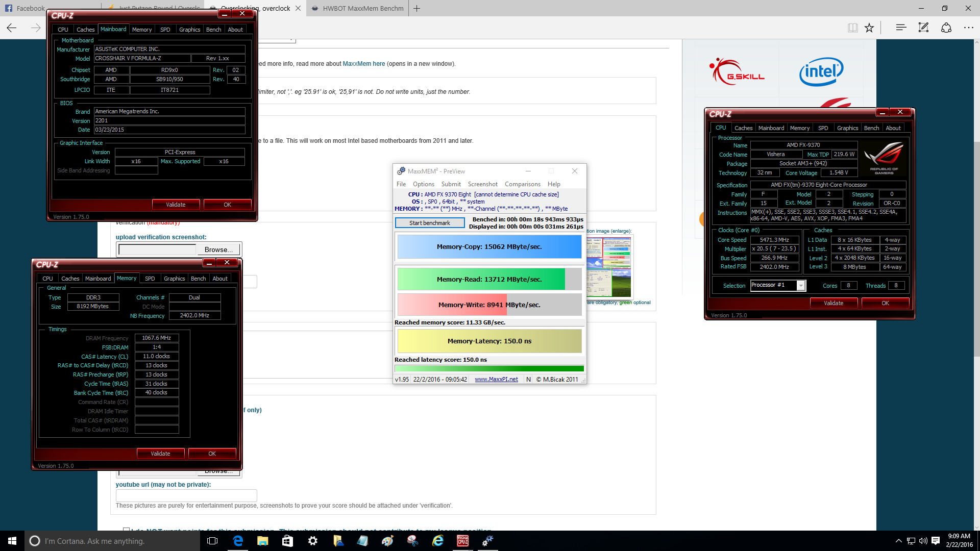Open Settings gear on taskbar
Viewport: 980px width, 551px height.
pos(312,541)
